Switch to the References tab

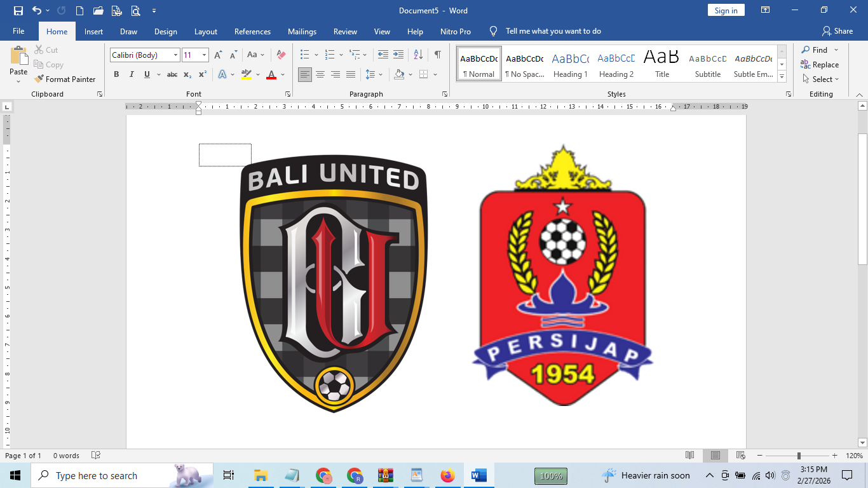click(252, 31)
